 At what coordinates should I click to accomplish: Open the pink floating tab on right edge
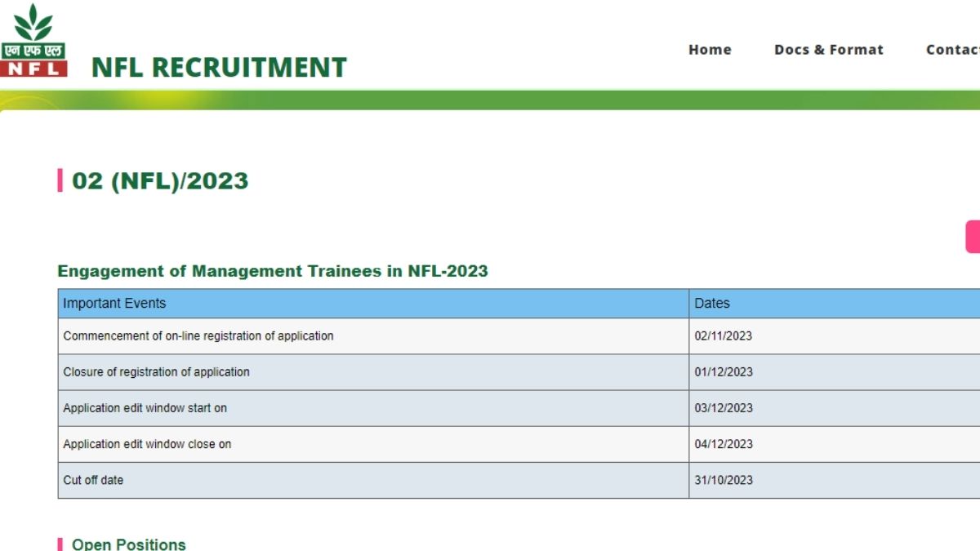click(x=973, y=236)
